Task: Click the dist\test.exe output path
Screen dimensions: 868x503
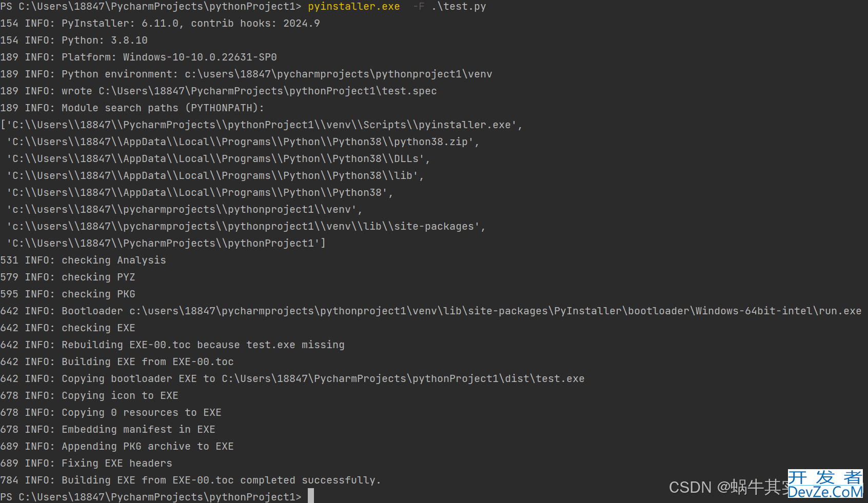Action: click(x=403, y=378)
